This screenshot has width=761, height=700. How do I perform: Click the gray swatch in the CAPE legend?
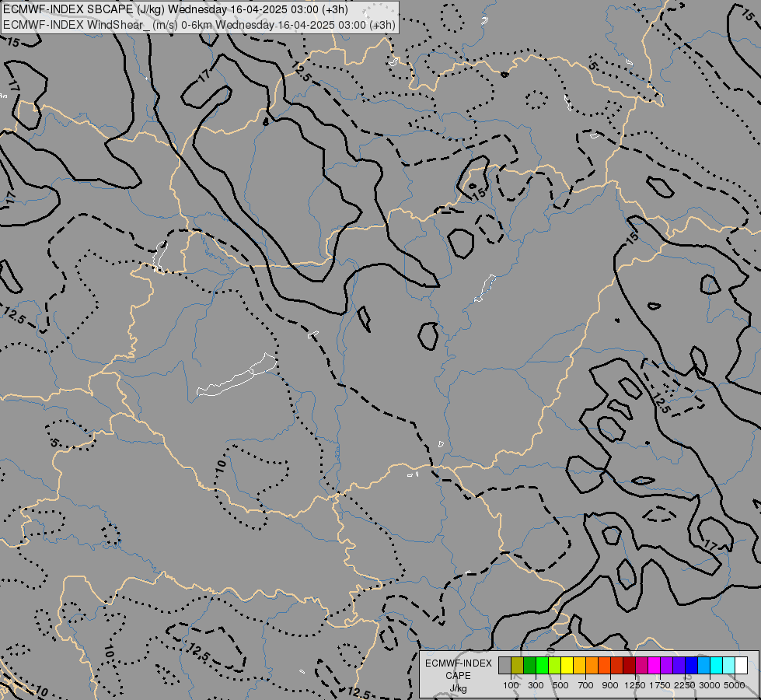click(504, 666)
